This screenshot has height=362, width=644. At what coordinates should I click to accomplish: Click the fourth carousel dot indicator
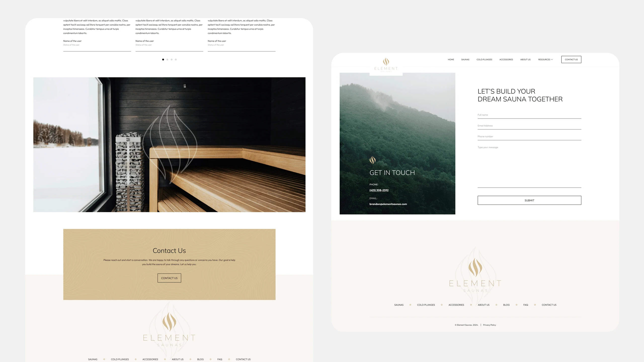point(176,60)
